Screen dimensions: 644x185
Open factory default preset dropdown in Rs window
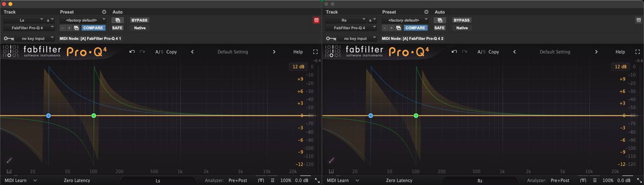pyautogui.click(x=406, y=20)
